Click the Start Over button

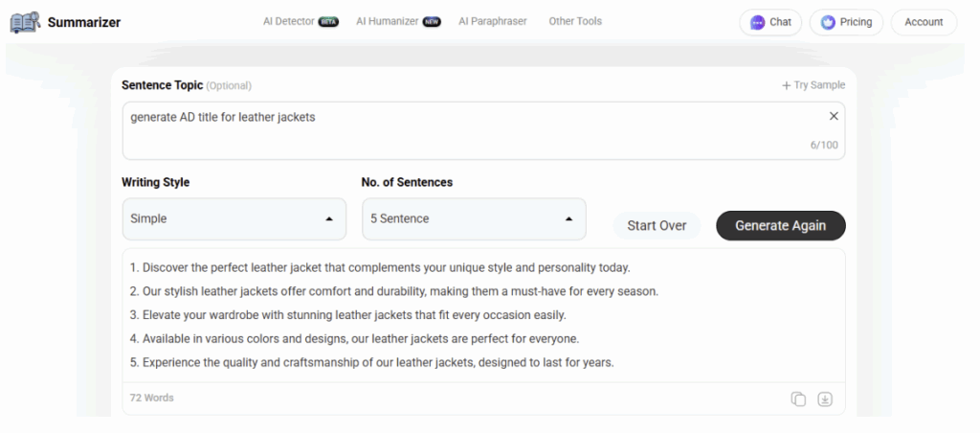657,225
